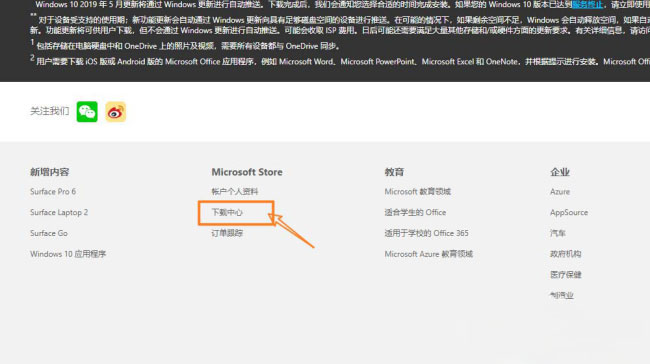Image resolution: width=650 pixels, height=364 pixels.
Task: Open the 制造业 link
Action: click(x=562, y=295)
